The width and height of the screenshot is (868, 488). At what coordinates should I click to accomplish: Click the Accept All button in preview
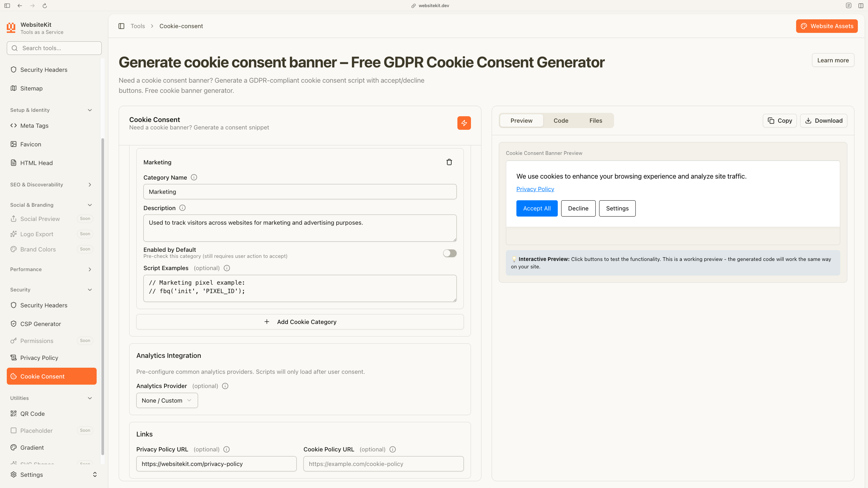(x=537, y=208)
